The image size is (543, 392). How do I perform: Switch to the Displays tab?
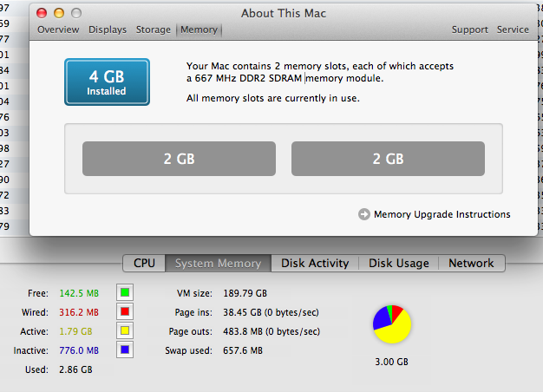[108, 29]
